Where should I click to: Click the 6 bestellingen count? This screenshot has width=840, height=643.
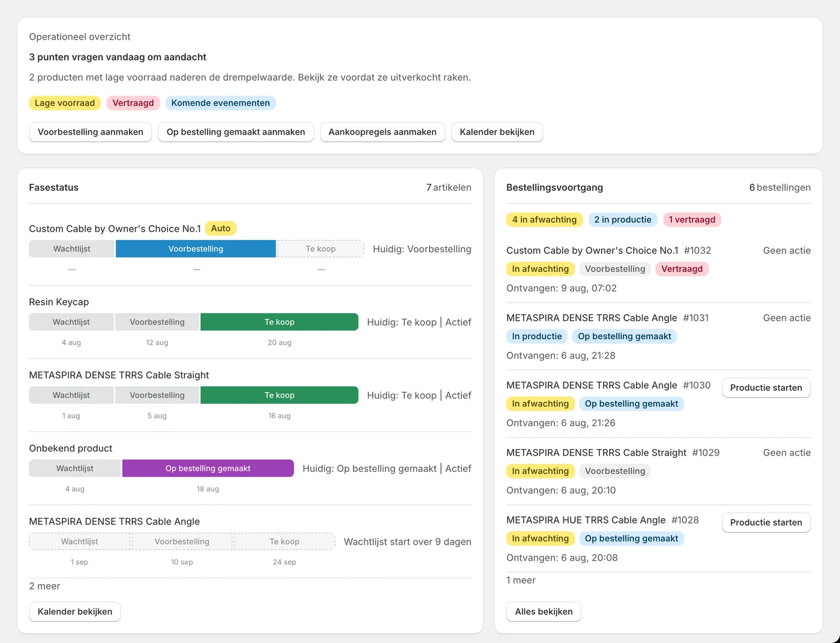coord(780,187)
